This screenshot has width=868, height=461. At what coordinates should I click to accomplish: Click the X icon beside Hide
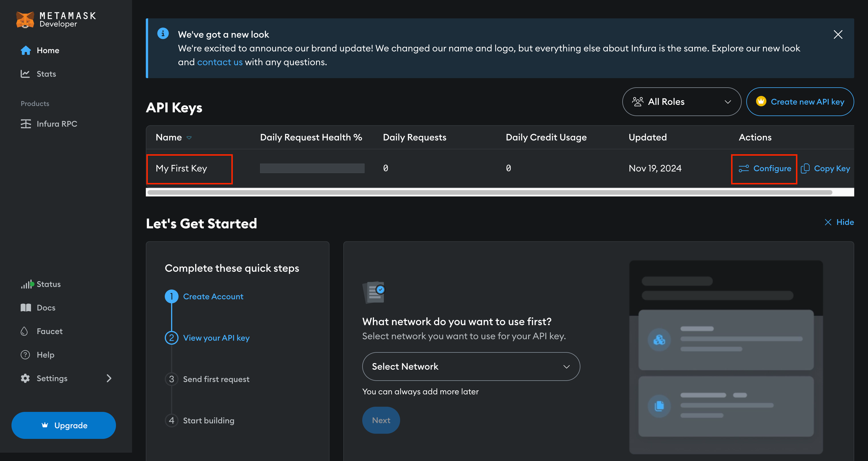(828, 222)
